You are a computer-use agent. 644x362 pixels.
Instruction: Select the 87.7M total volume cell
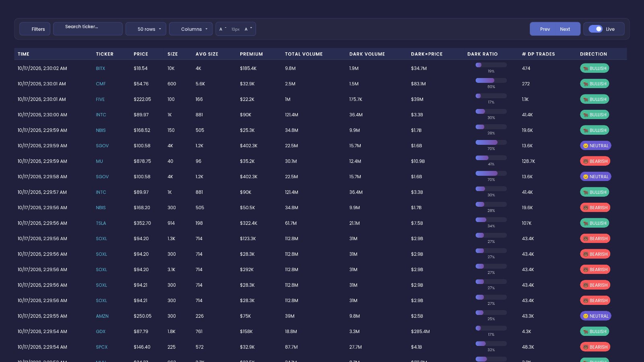point(291,347)
